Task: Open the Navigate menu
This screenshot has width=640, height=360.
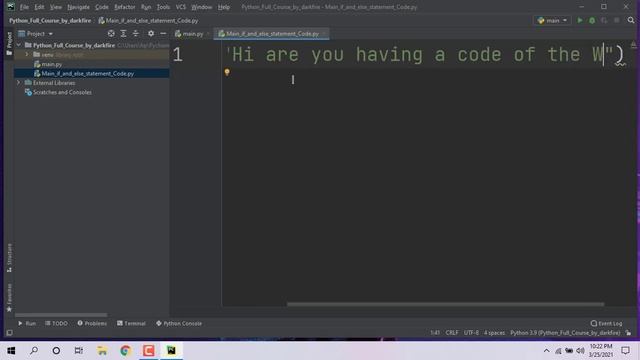Action: pyautogui.click(x=78, y=7)
